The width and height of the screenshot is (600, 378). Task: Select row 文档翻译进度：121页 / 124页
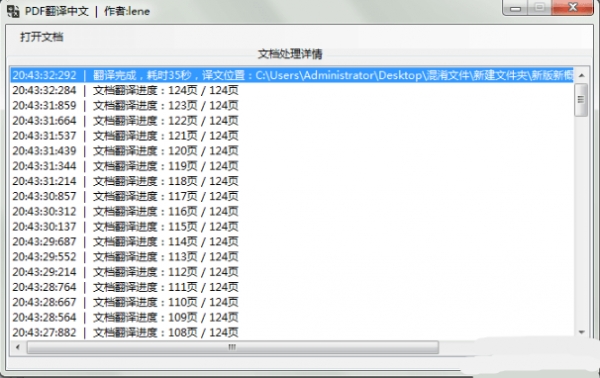pyautogui.click(x=292, y=135)
